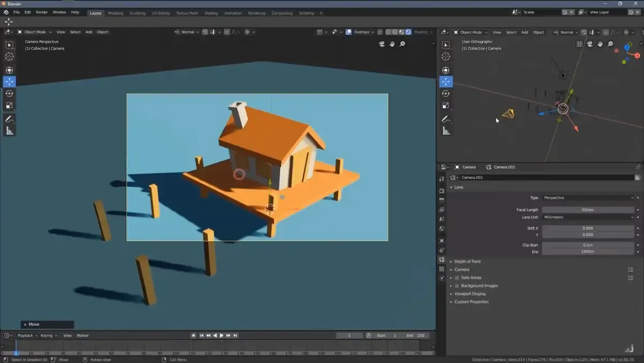This screenshot has width=644, height=363.
Task: Open the Render properties tab
Action: pyautogui.click(x=442, y=190)
